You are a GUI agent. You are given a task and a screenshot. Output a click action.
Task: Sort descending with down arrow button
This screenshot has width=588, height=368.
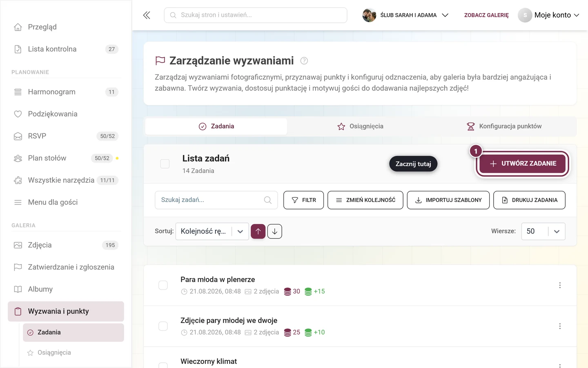point(275,231)
